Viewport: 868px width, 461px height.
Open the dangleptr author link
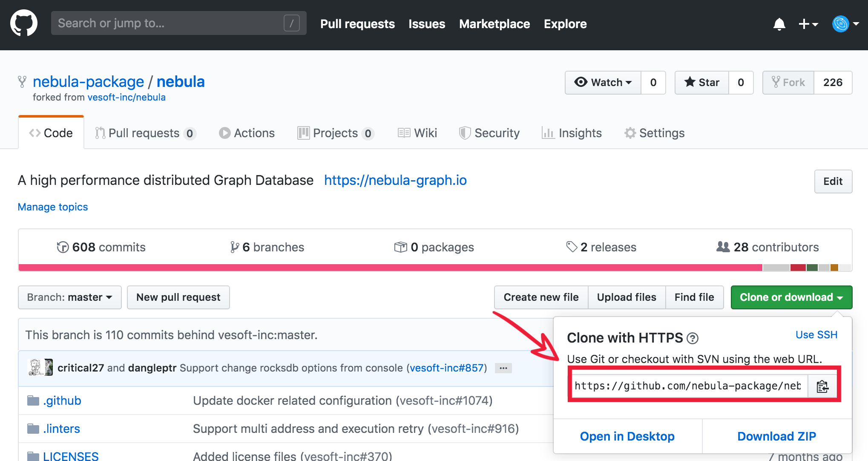pos(152,368)
